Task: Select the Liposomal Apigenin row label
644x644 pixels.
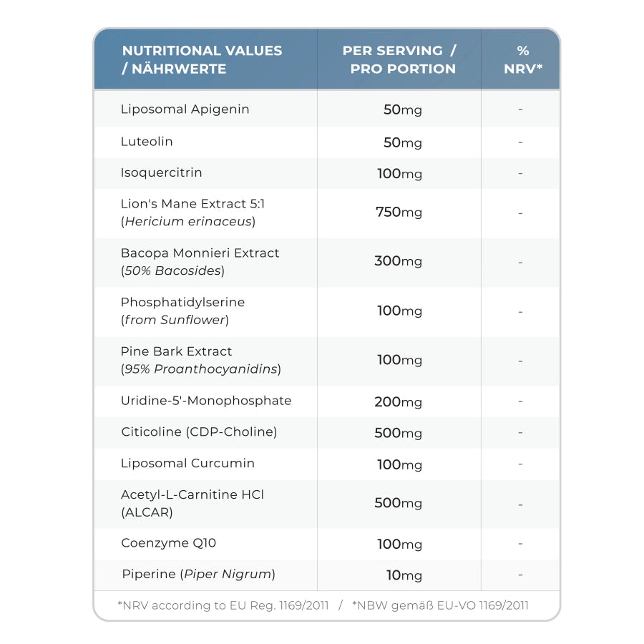Action: (x=185, y=109)
